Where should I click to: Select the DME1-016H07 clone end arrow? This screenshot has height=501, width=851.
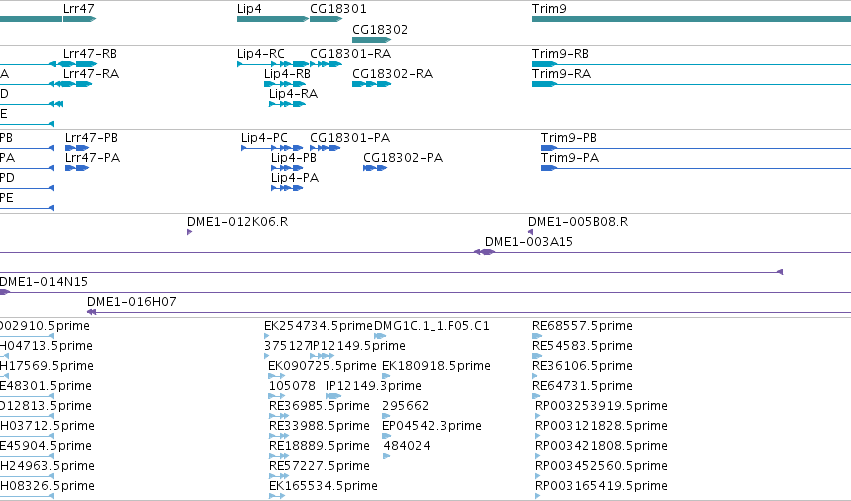92,312
